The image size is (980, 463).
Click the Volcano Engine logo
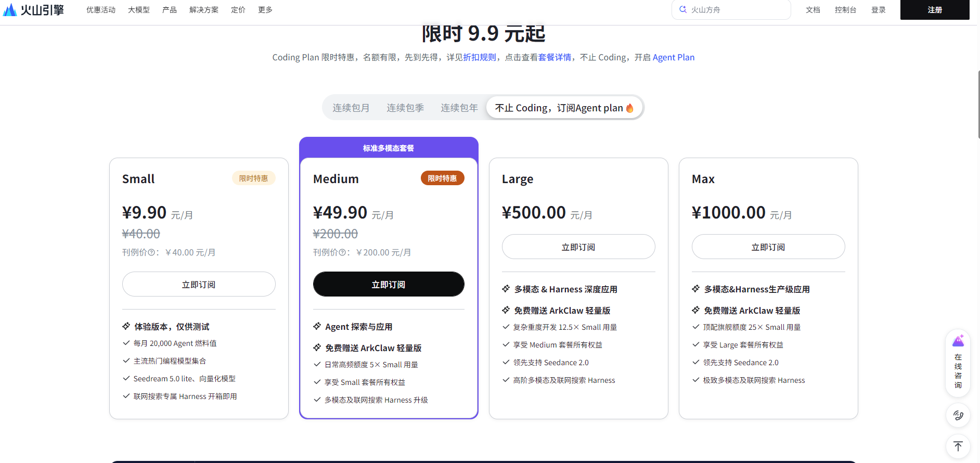[x=34, y=10]
